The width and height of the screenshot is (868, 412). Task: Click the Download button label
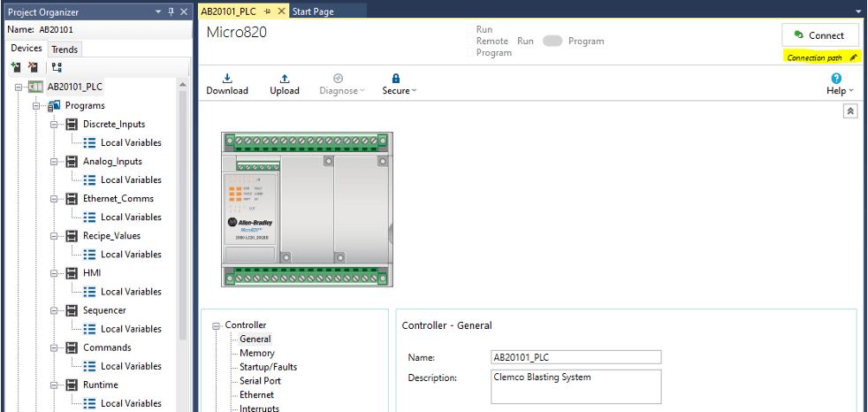click(227, 91)
